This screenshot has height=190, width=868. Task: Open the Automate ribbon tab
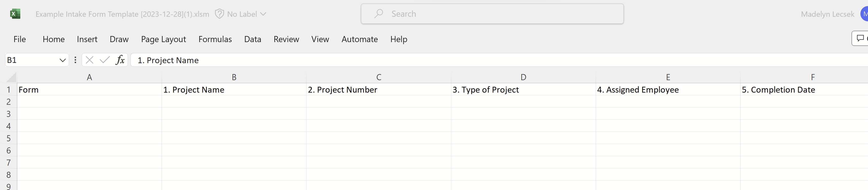point(360,39)
